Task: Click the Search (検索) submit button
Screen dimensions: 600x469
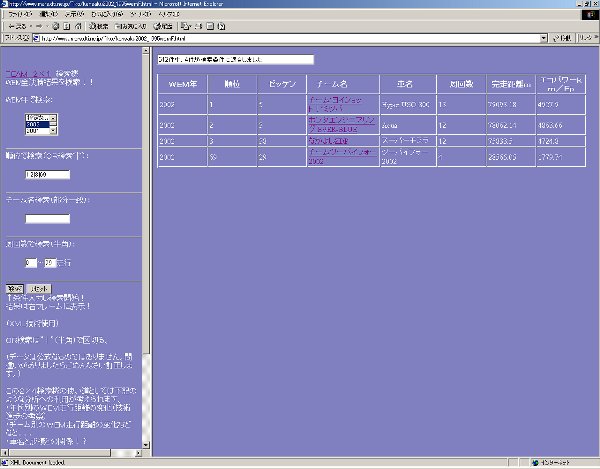Action: (15, 289)
